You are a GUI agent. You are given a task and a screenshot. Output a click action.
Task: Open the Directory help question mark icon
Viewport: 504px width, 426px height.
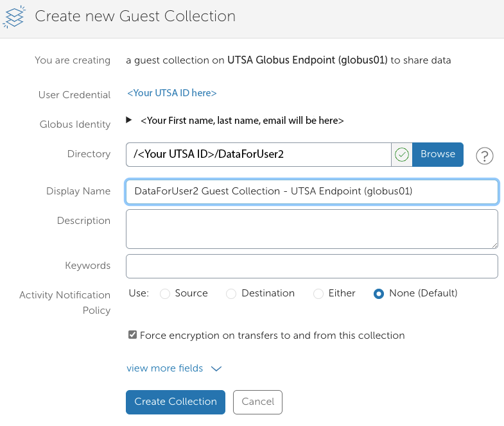click(x=484, y=155)
